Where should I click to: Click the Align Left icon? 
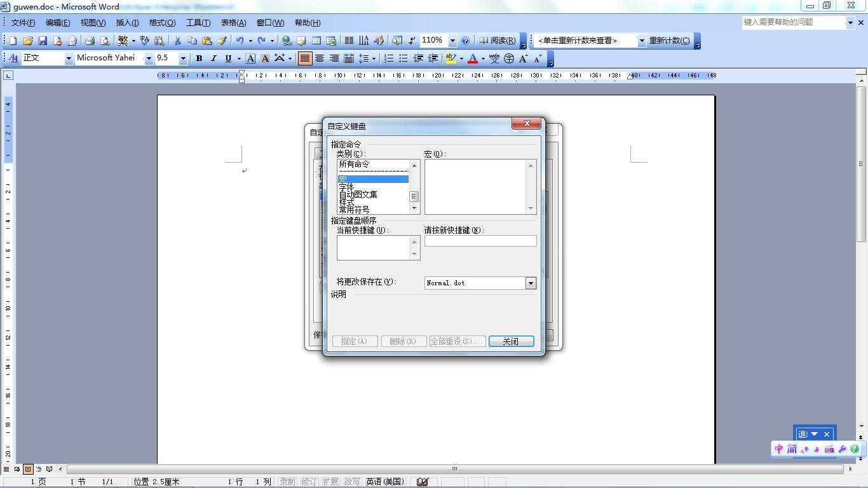(x=305, y=58)
